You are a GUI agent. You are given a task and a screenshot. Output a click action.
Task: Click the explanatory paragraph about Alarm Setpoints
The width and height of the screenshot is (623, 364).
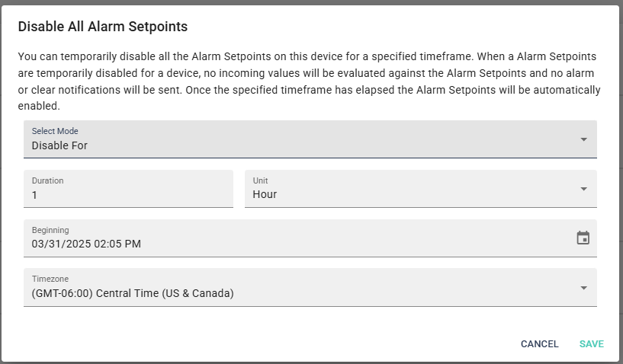[309, 81]
